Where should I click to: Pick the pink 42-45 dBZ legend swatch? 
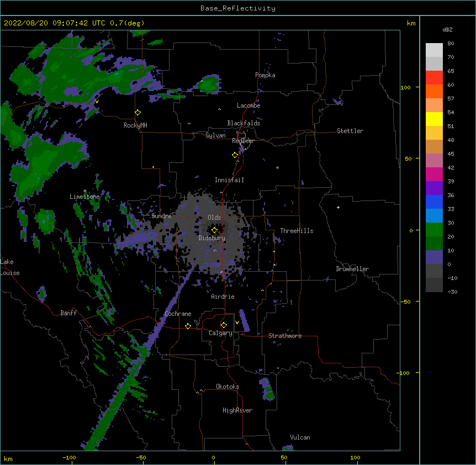click(434, 161)
